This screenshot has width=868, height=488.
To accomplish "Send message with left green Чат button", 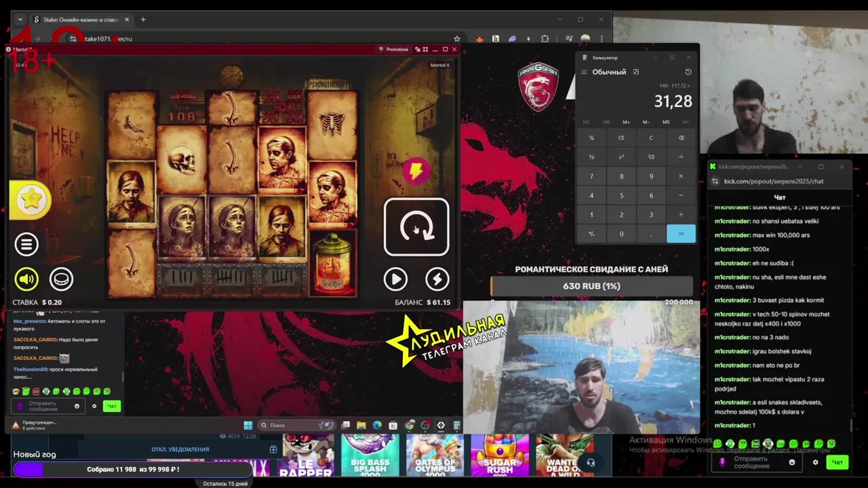I will [112, 406].
